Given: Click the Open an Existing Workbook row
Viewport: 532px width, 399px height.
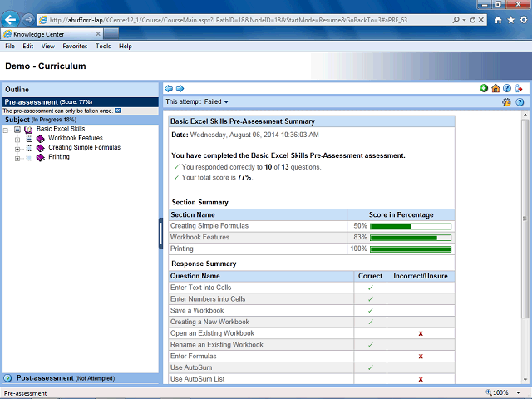Looking at the screenshot, I should [x=312, y=333].
